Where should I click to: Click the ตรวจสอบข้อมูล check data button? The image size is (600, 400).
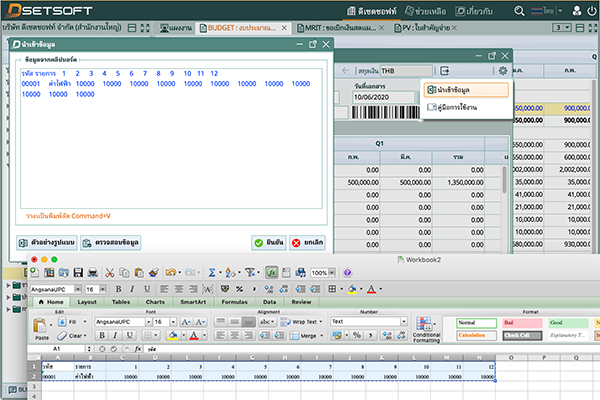click(x=112, y=243)
